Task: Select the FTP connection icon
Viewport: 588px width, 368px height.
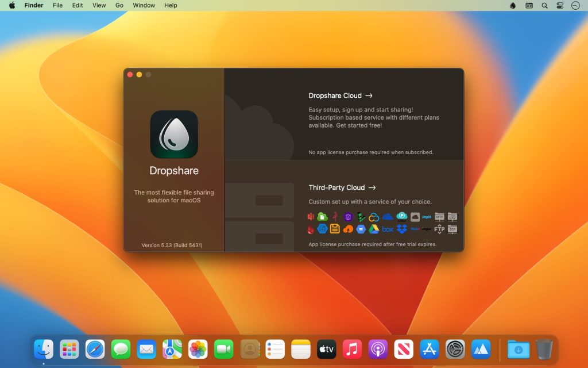Action: click(x=439, y=229)
